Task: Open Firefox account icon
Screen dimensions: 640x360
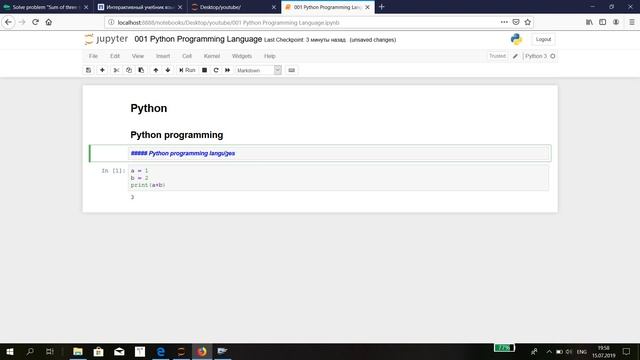Action: coord(616,22)
